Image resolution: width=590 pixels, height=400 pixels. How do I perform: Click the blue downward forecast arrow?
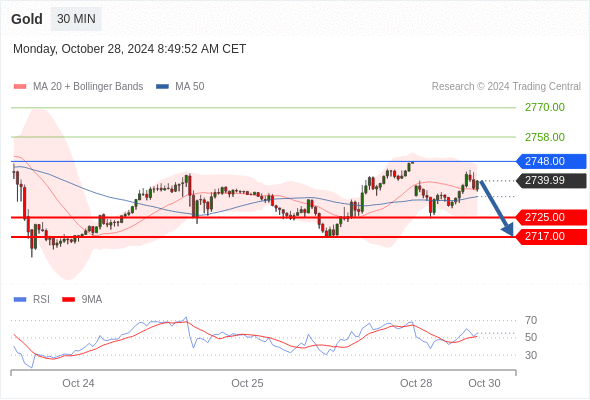pos(497,208)
